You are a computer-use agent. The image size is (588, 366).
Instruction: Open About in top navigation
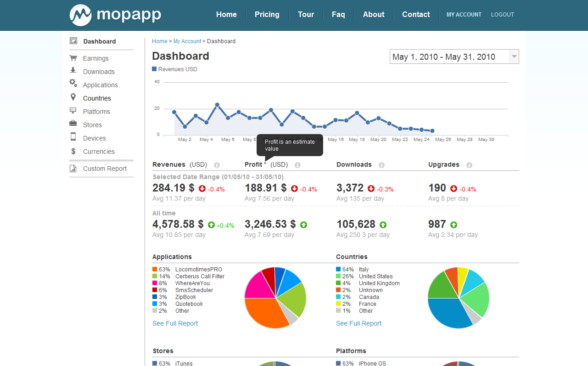[374, 14]
